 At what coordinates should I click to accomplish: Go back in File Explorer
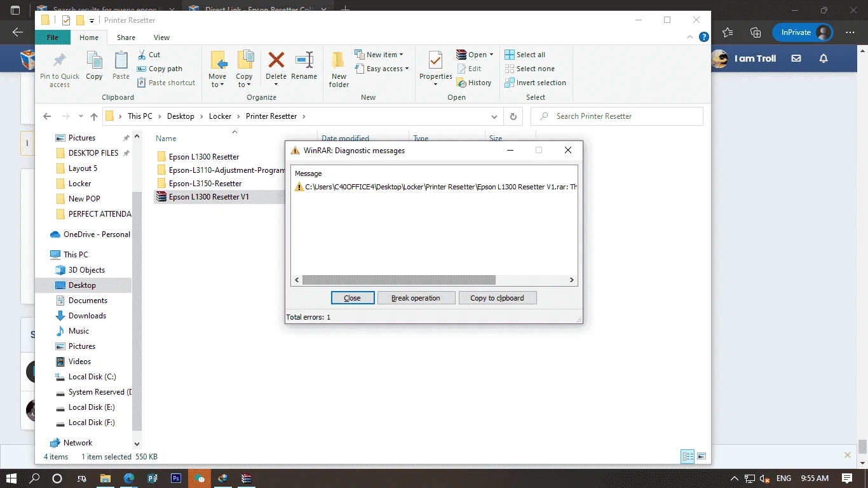click(x=47, y=116)
